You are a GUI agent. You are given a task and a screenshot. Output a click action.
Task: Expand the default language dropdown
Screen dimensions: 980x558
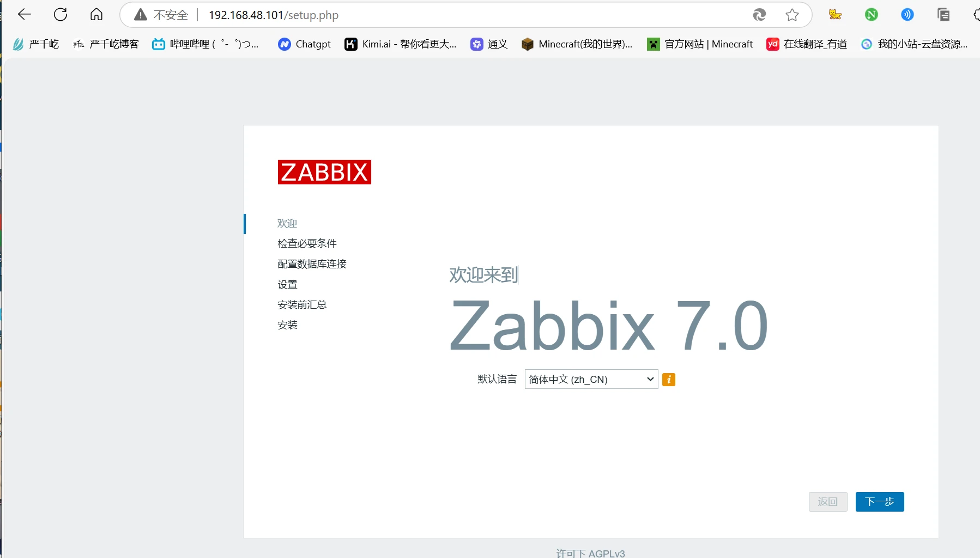(x=591, y=380)
